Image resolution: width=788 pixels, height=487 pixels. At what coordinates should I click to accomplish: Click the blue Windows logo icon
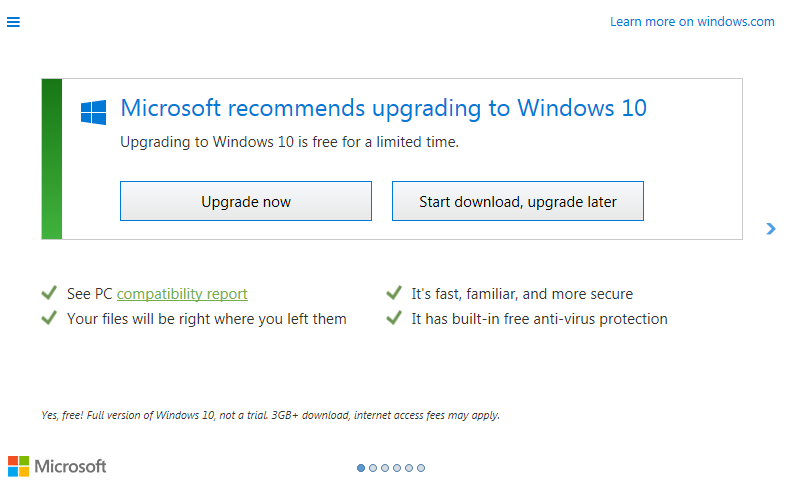tap(93, 112)
